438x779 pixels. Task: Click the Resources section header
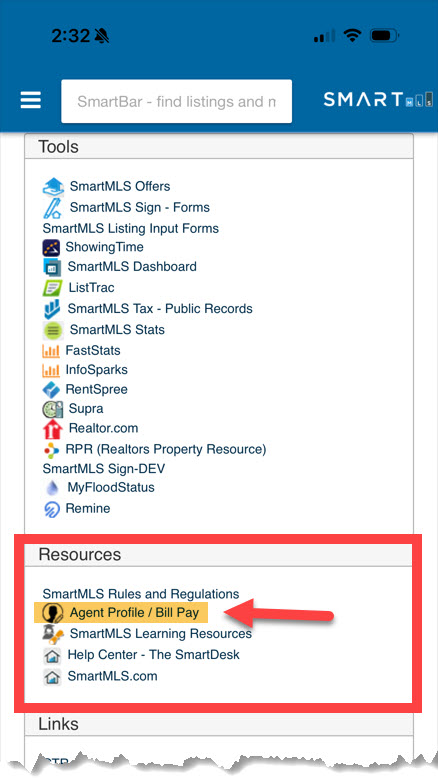click(x=219, y=554)
